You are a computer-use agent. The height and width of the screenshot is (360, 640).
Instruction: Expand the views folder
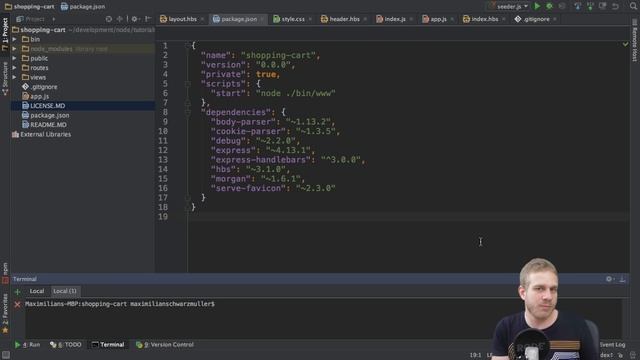pos(15,77)
